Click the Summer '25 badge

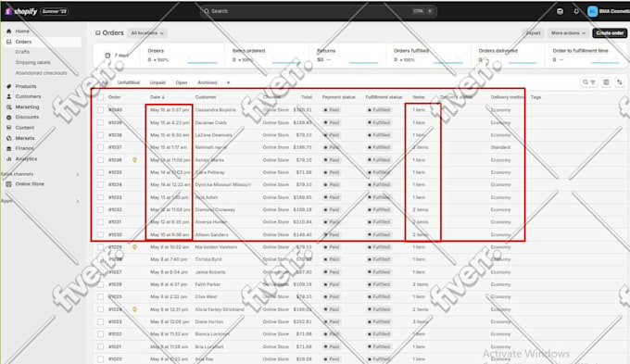click(x=54, y=11)
